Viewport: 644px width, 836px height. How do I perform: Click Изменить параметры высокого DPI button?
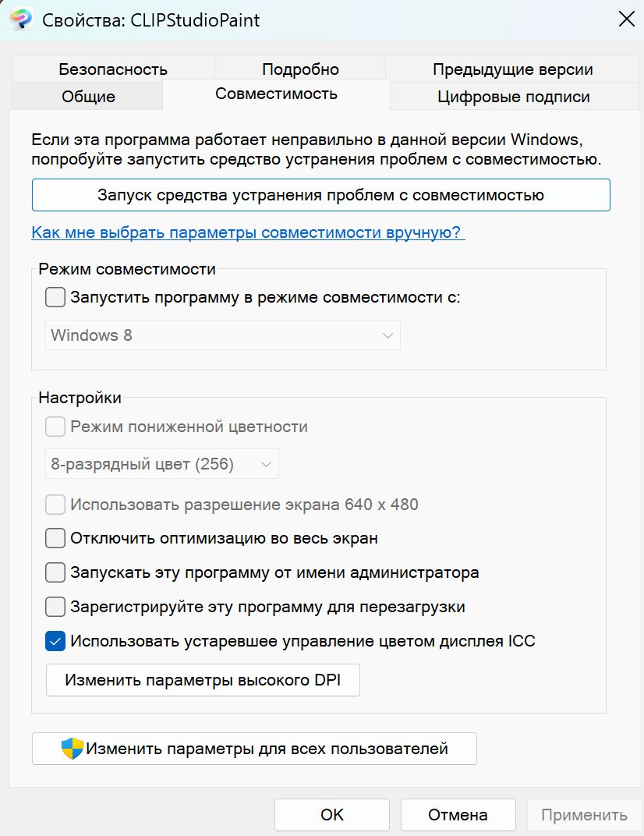coord(203,680)
